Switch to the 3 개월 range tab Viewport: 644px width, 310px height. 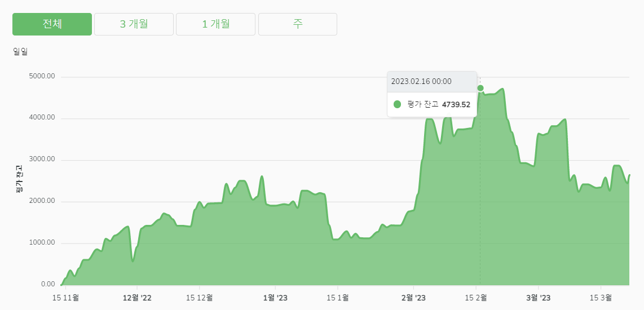click(x=134, y=24)
